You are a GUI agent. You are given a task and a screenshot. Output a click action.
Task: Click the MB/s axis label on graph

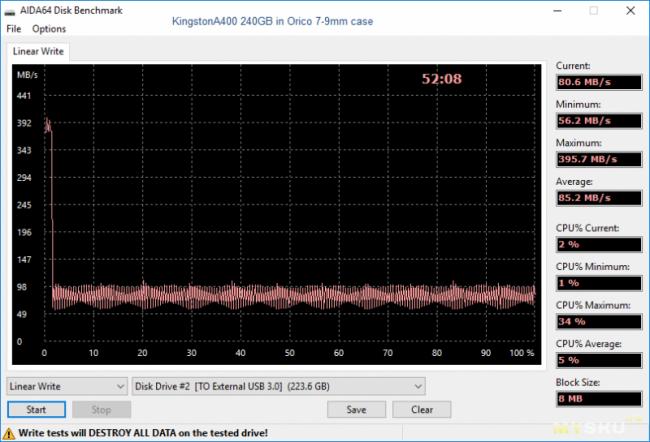coord(27,75)
